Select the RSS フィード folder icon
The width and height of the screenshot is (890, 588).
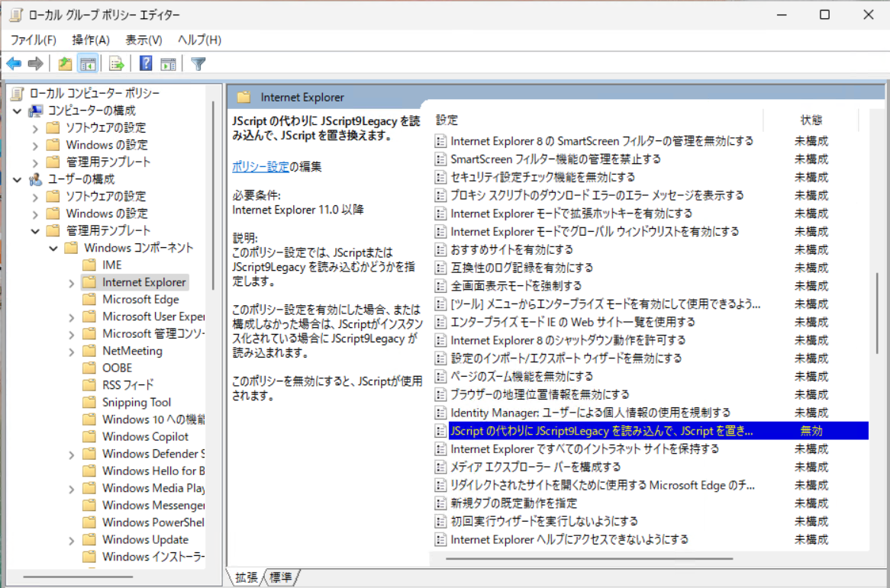89,385
